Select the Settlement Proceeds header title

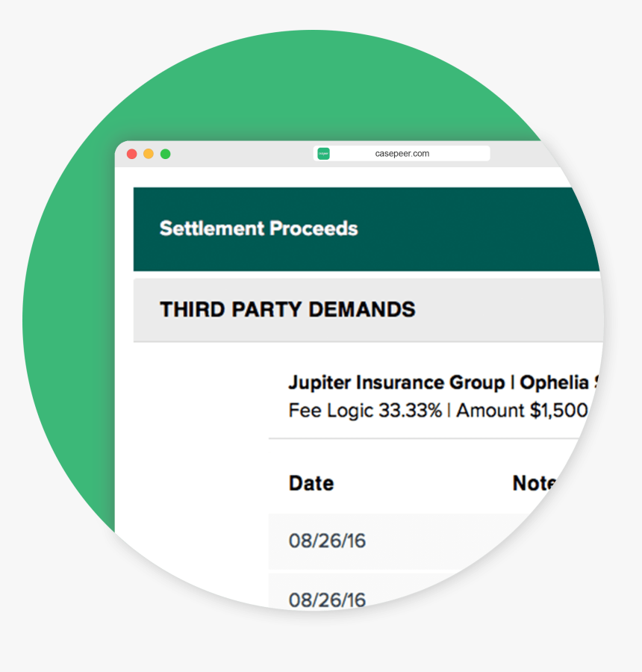pos(258,228)
